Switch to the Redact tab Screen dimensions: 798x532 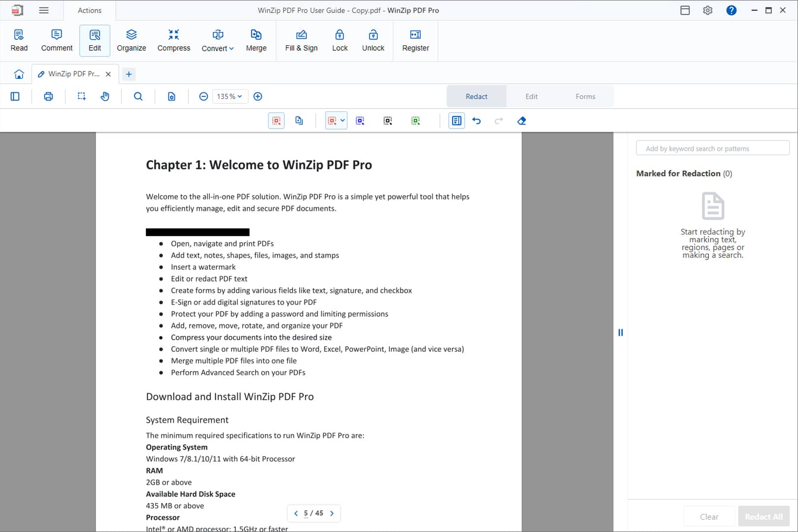click(x=476, y=97)
